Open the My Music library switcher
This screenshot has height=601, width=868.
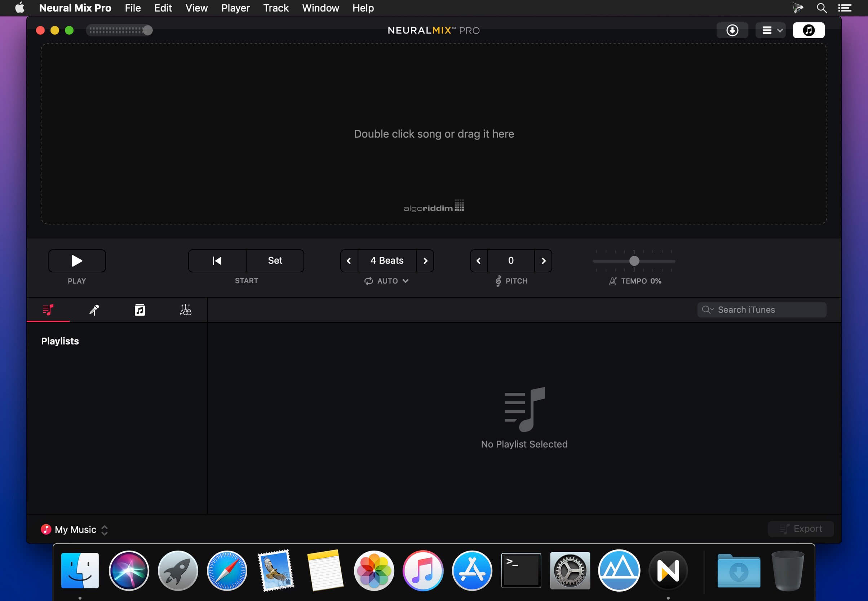(105, 529)
